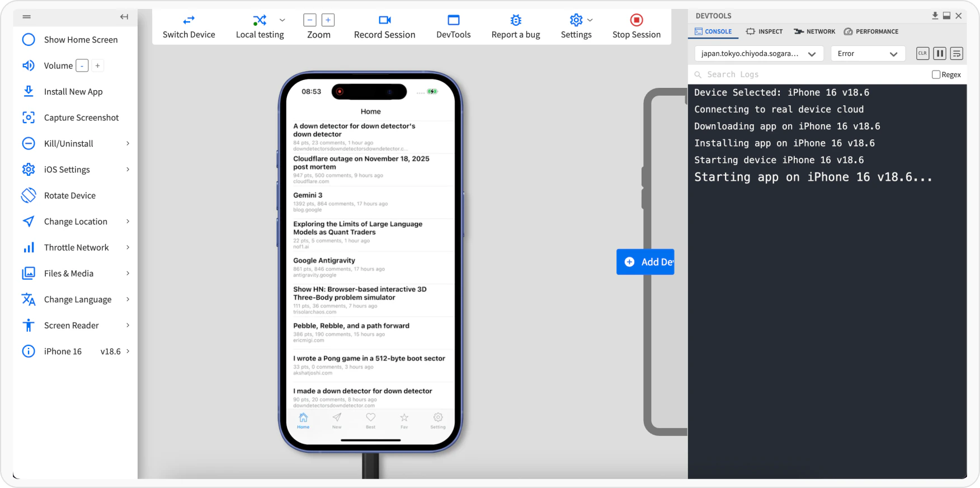Click the Screen Reader accessibility icon
This screenshot has height=488, width=980.
(29, 325)
